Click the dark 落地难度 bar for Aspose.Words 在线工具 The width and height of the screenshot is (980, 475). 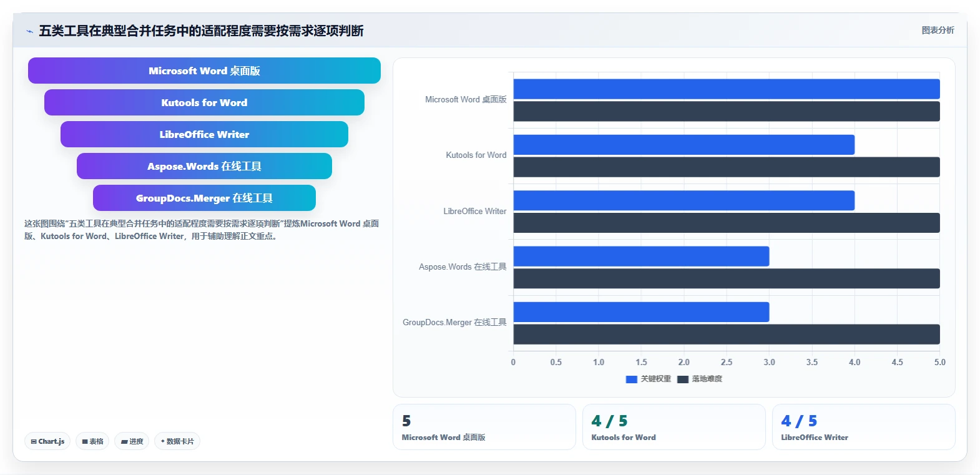point(727,278)
